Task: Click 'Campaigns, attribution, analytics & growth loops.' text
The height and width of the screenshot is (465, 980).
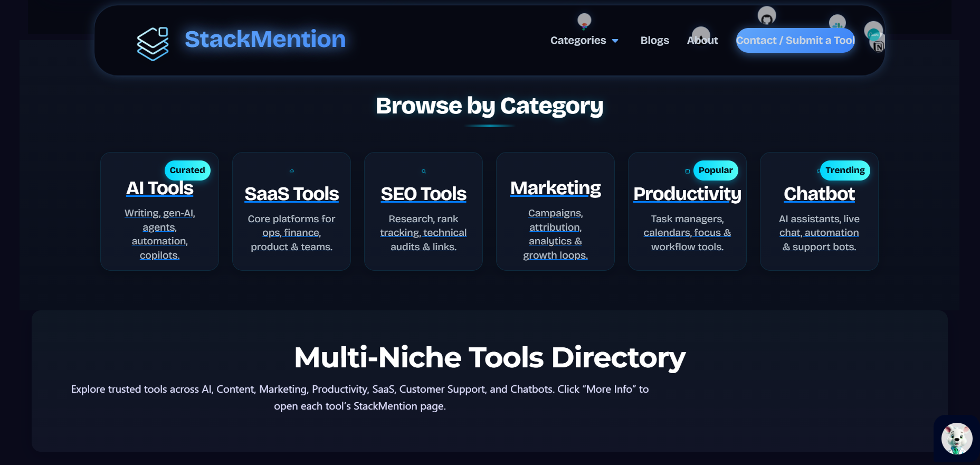Action: pos(555,234)
